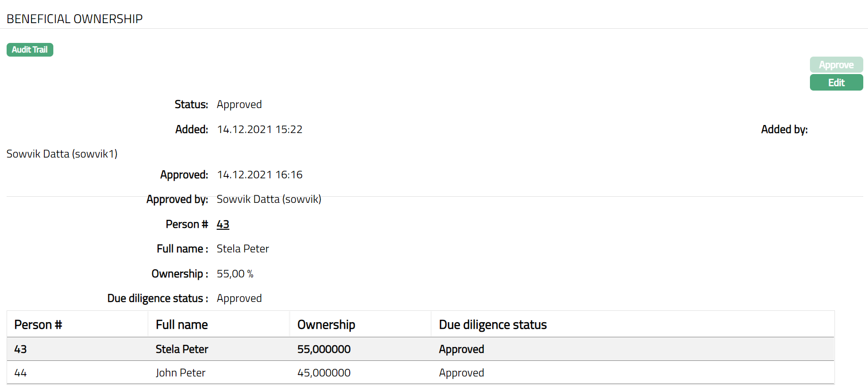Click the added date 14.12.2021 15:22
This screenshot has height=392, width=868.
(x=260, y=129)
